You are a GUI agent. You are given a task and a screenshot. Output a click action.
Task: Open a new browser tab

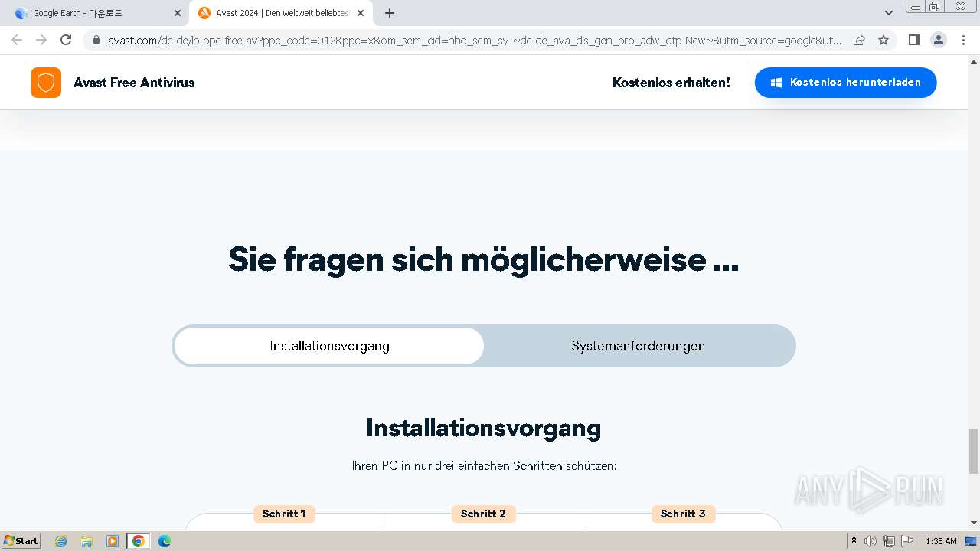390,13
